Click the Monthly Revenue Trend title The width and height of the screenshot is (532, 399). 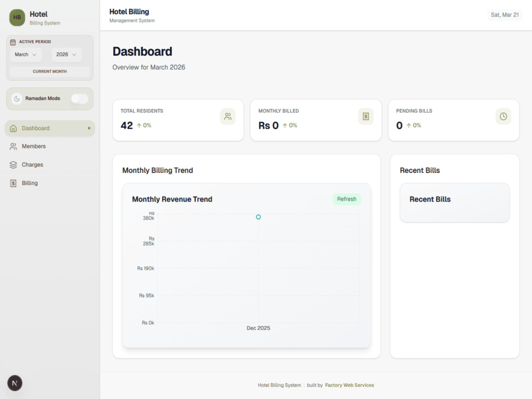(x=172, y=199)
